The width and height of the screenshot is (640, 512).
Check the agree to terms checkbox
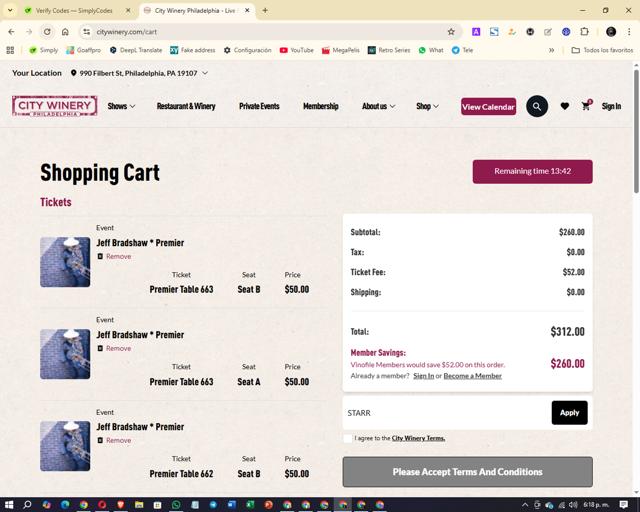(x=348, y=439)
